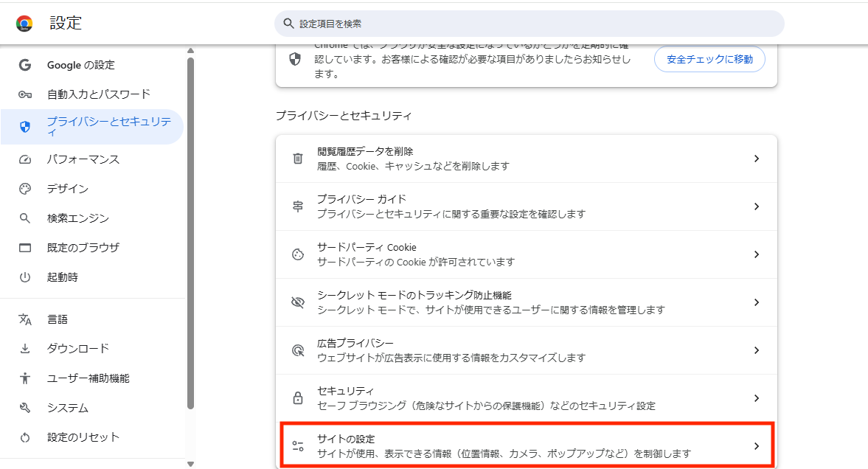Screen dimensions: 868x469
Task: Click the 広告プライバシー cursor icon
Action: pyautogui.click(x=298, y=350)
